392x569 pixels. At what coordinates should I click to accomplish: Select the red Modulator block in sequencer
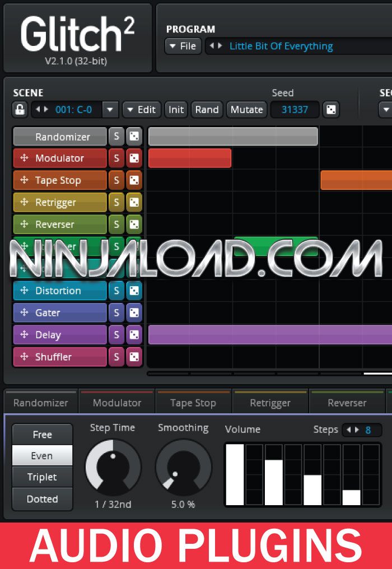tap(190, 158)
